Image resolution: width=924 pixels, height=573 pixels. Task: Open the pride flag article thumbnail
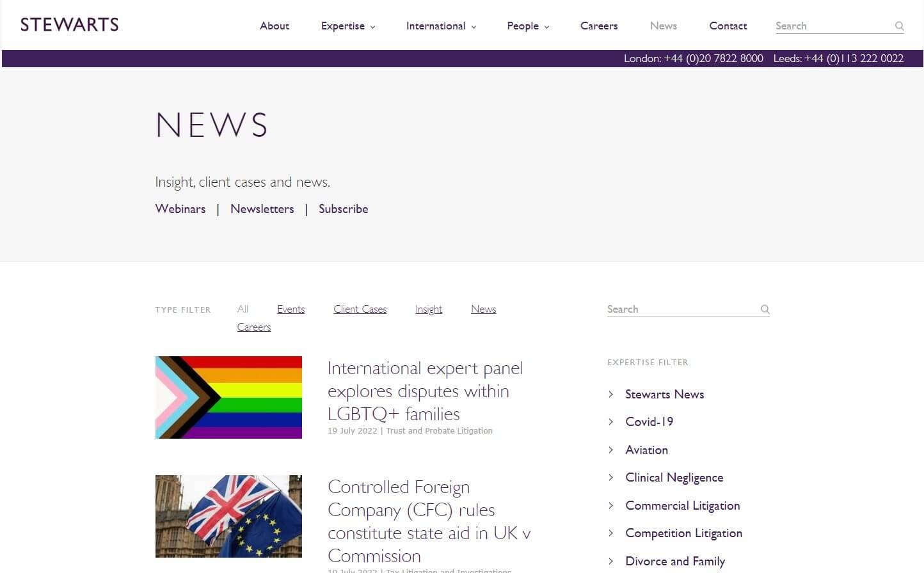tap(228, 397)
